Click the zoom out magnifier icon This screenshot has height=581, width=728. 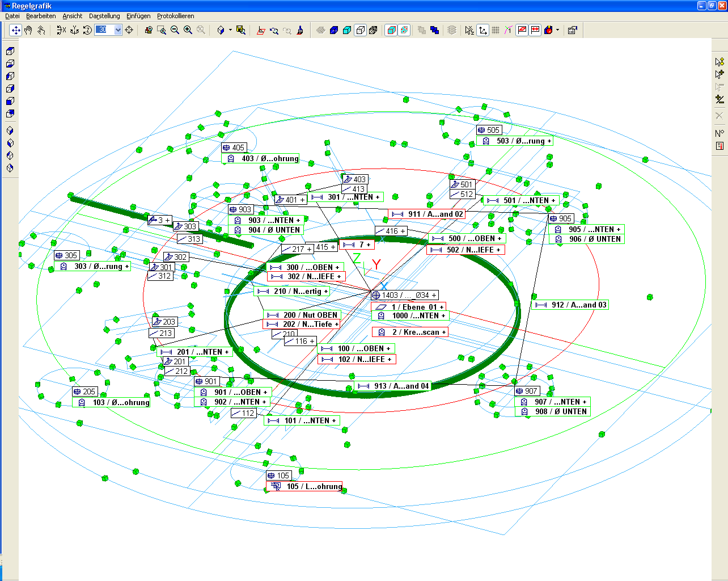pyautogui.click(x=175, y=30)
